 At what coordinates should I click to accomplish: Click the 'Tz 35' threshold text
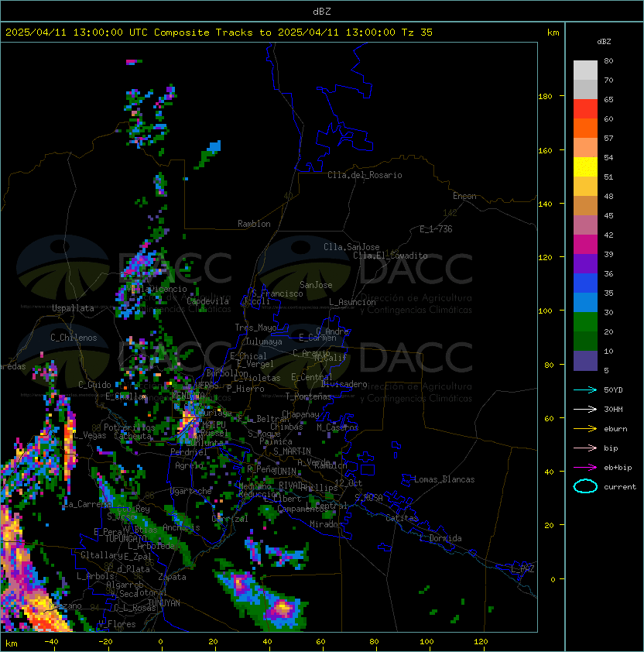click(417, 32)
